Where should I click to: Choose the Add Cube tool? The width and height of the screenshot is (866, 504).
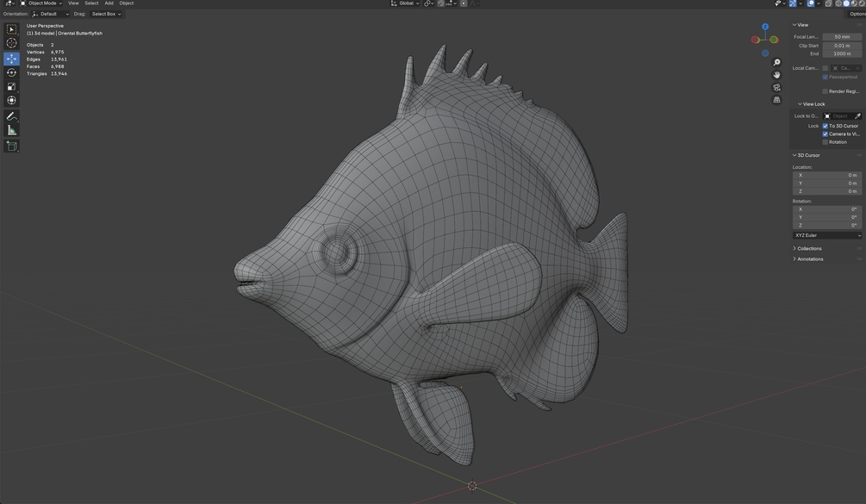coord(11,146)
